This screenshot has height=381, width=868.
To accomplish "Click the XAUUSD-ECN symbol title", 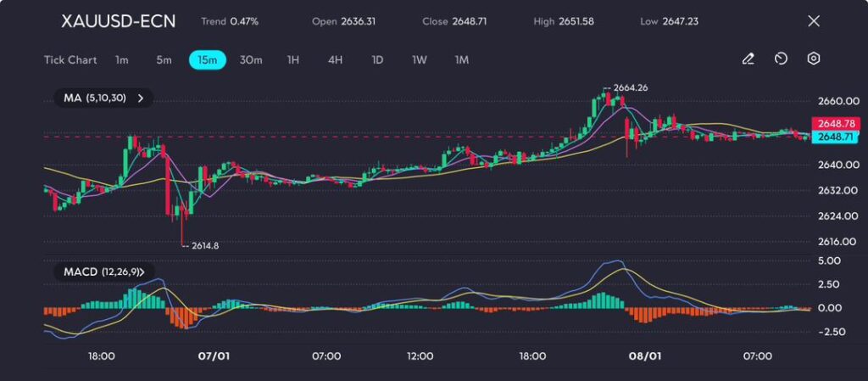I will (119, 21).
